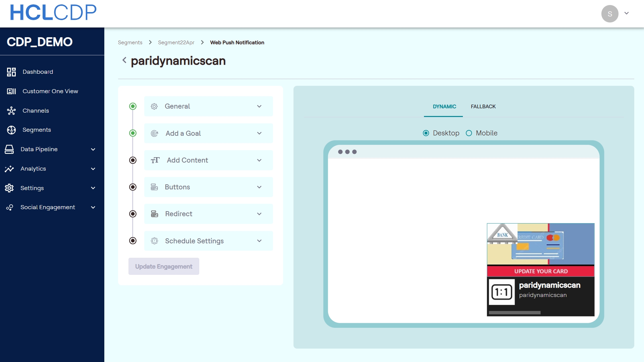Open the user account dropdown arrow

coord(627,13)
